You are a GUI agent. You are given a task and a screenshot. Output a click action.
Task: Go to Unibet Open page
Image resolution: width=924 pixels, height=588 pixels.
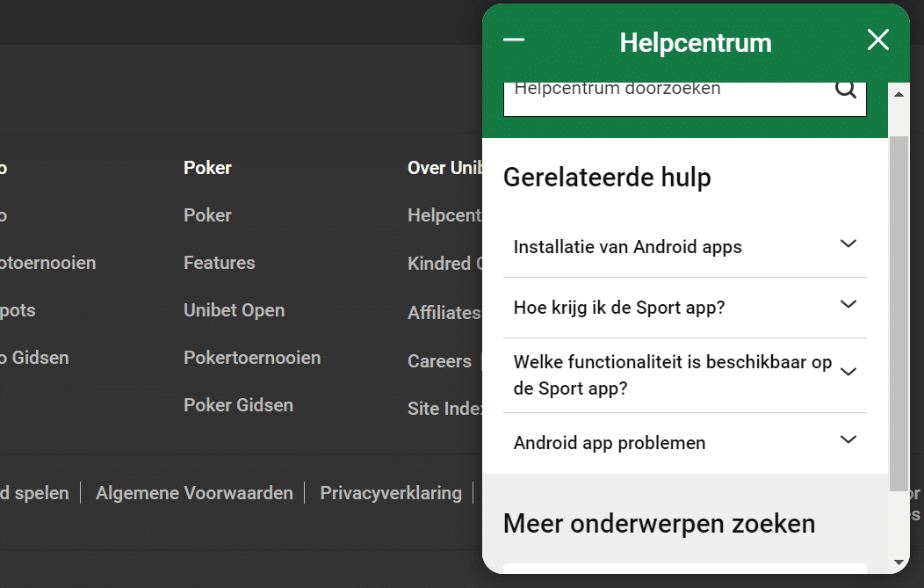pyautogui.click(x=234, y=310)
